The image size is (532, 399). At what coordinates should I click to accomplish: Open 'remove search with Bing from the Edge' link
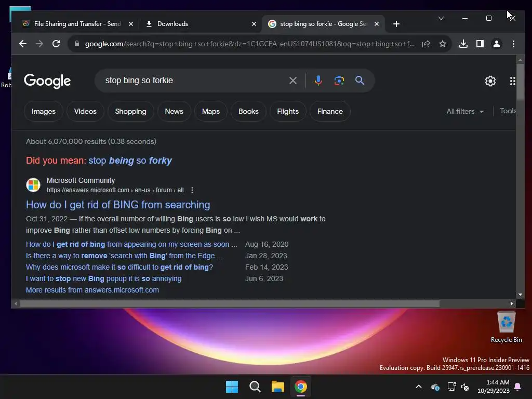coord(124,256)
